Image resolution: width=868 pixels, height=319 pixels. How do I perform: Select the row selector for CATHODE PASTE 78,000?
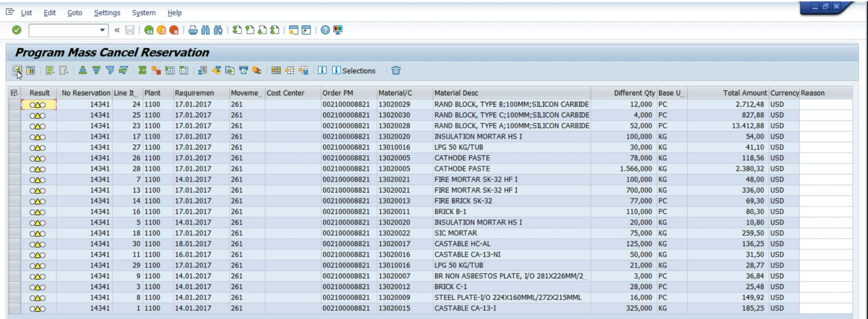click(15, 158)
